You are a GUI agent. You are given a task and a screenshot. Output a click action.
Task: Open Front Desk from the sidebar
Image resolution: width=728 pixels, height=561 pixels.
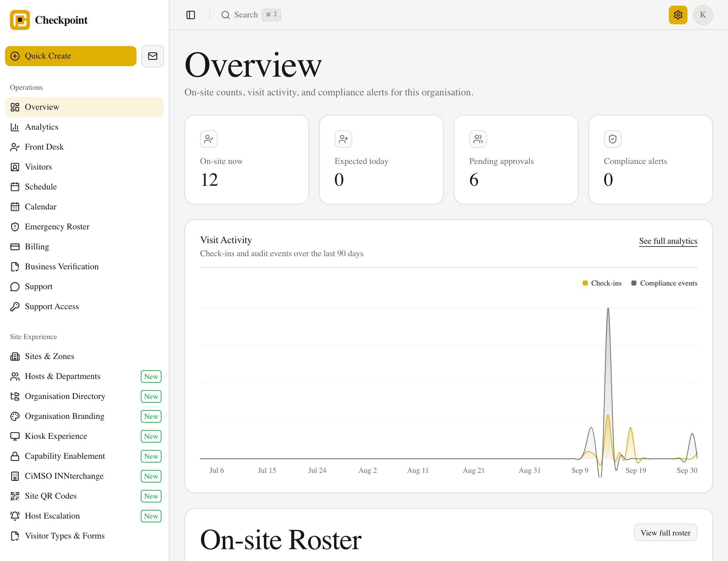84,147
